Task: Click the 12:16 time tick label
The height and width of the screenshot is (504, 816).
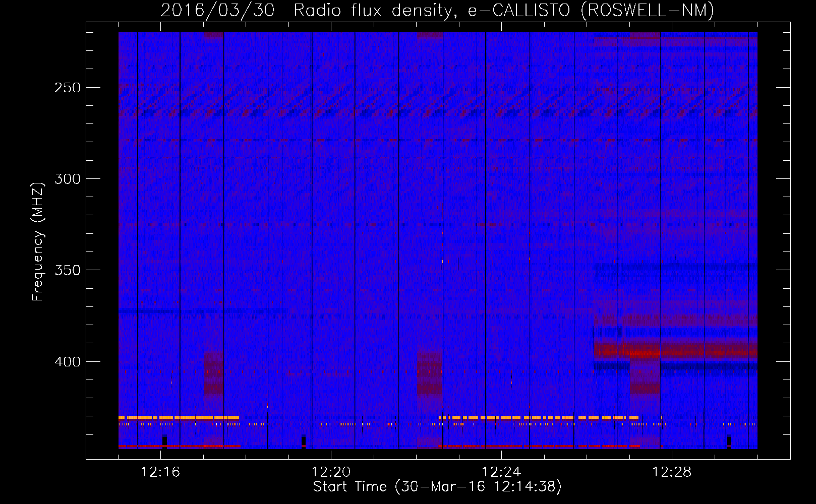Action: tap(160, 472)
